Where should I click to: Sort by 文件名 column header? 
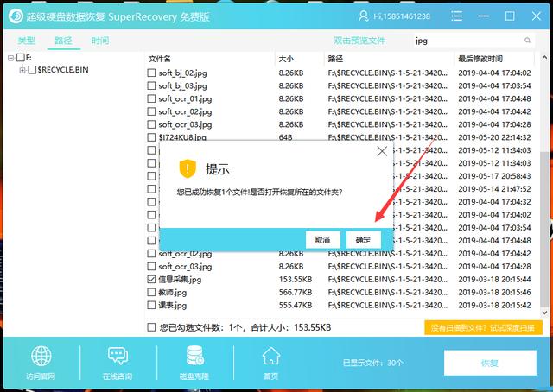tap(160, 59)
